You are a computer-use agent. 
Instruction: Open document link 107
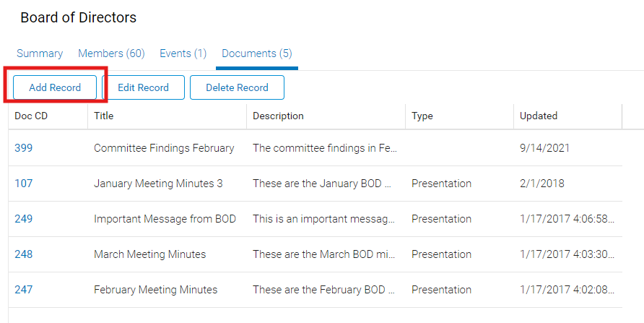(x=23, y=184)
